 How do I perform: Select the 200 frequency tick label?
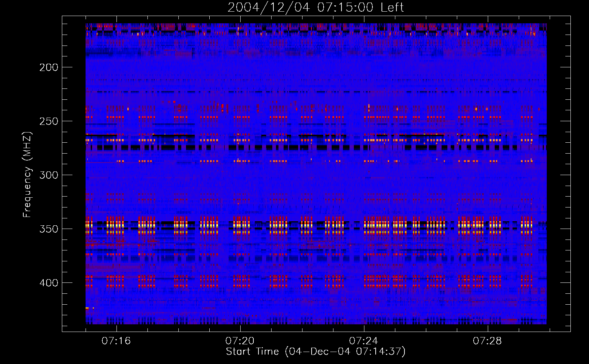[x=49, y=67]
